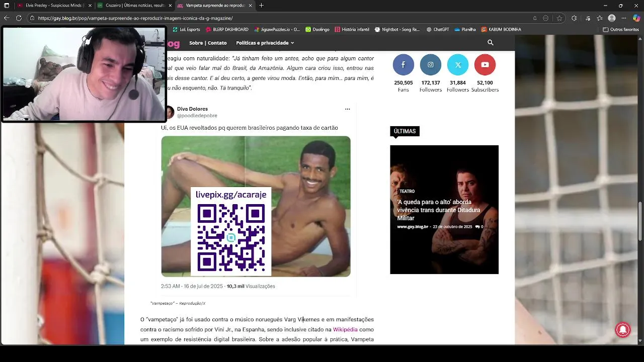Viewport: 644px width, 362px height.
Task: Open the site search magnifier icon
Action: pos(491,43)
